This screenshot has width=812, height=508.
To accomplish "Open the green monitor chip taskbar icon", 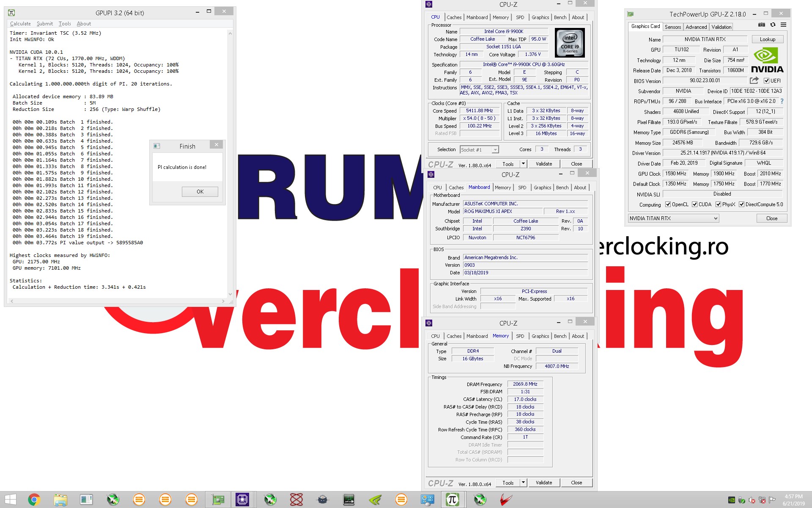I will pos(349,500).
